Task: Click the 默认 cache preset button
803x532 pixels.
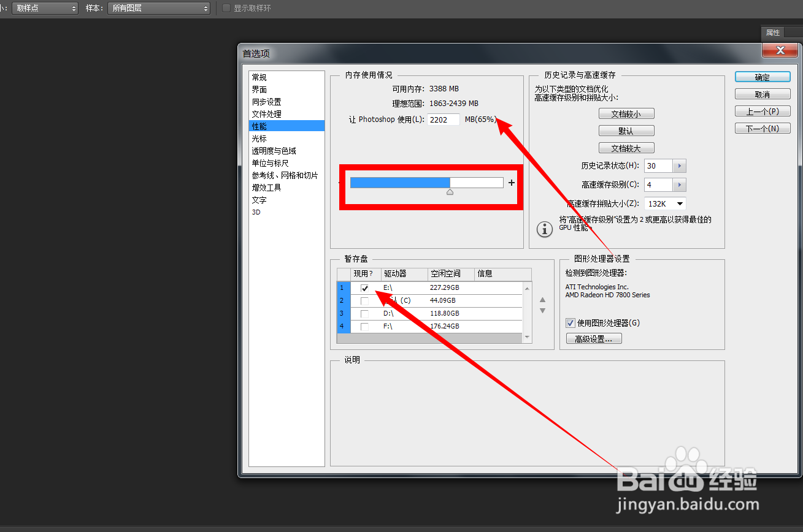Action: pyautogui.click(x=626, y=131)
